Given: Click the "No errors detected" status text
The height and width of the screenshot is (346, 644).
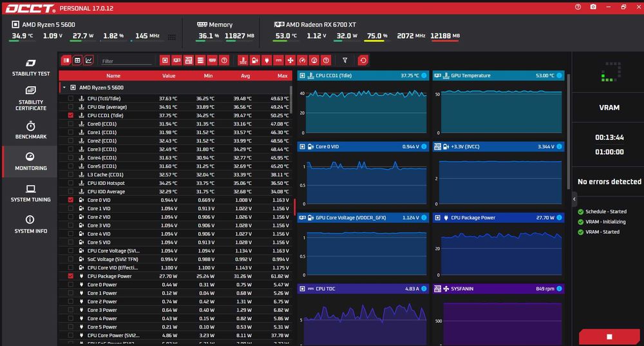Looking at the screenshot, I should click(609, 182).
